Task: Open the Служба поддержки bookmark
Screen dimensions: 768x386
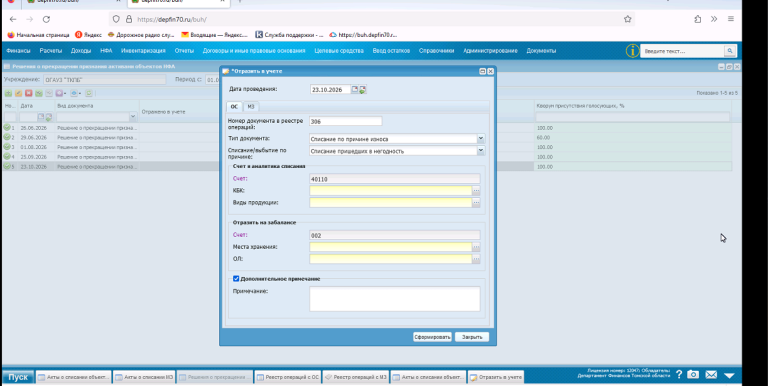Action: pos(289,35)
